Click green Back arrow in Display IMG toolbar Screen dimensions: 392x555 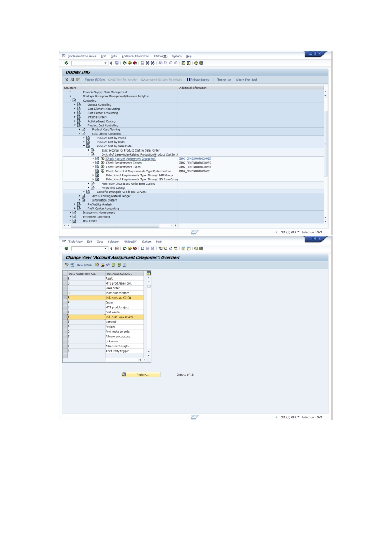click(124, 63)
